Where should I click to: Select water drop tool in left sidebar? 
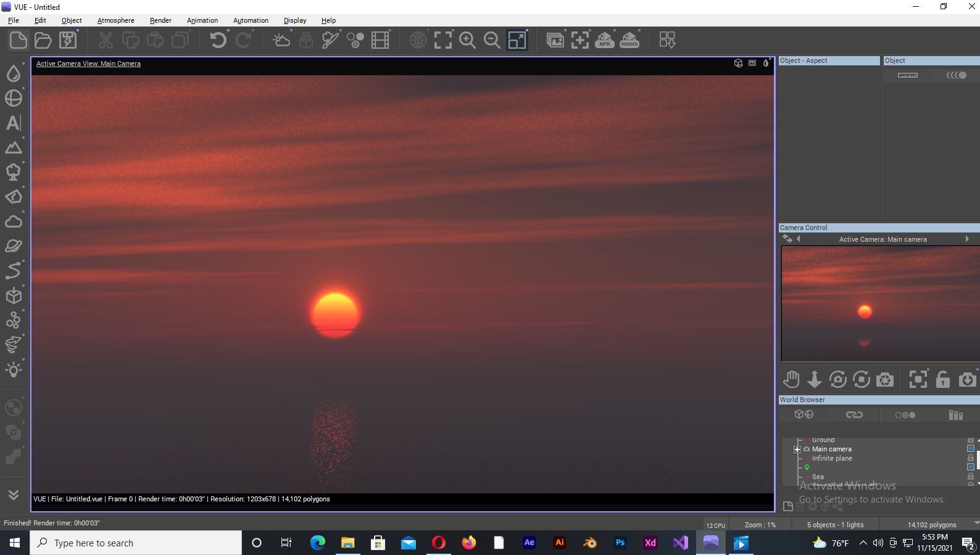14,73
